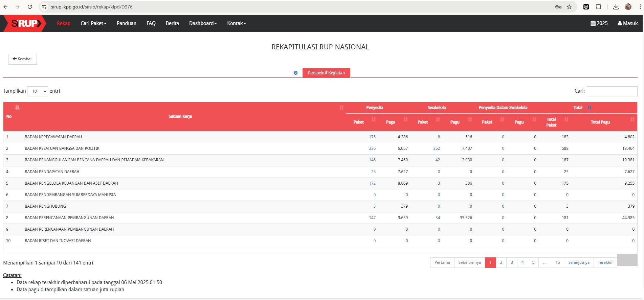Click the browser address bar URL
The image size is (644, 300).
pyautogui.click(x=92, y=7)
